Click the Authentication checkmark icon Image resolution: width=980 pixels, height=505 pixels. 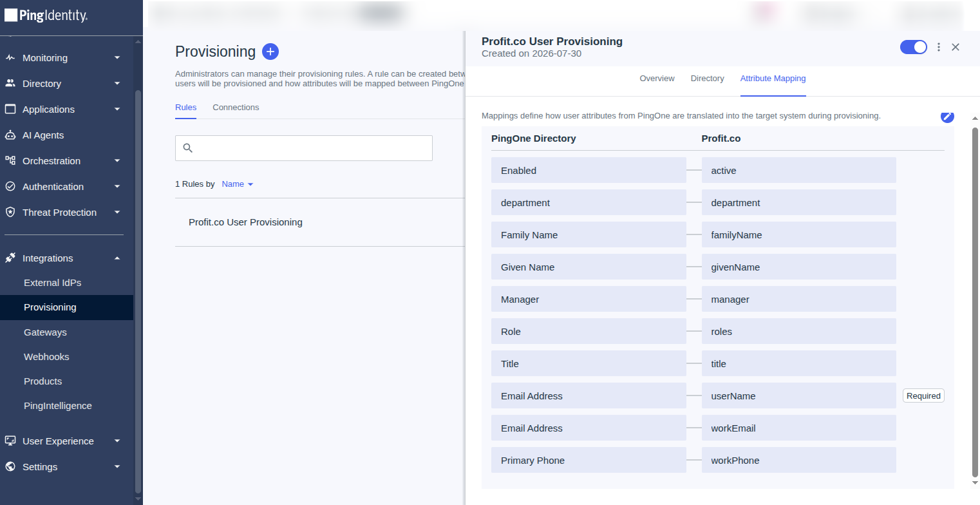point(10,187)
